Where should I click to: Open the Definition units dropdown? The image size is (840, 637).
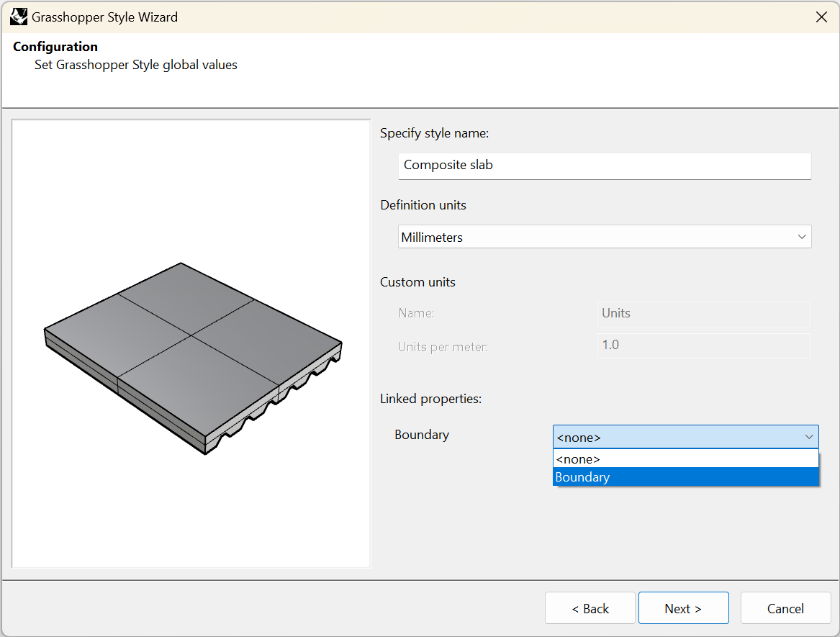click(x=605, y=237)
